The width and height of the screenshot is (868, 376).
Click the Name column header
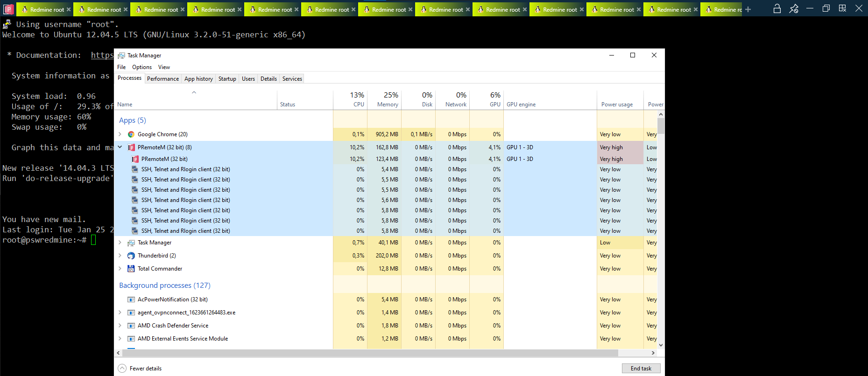click(196, 99)
